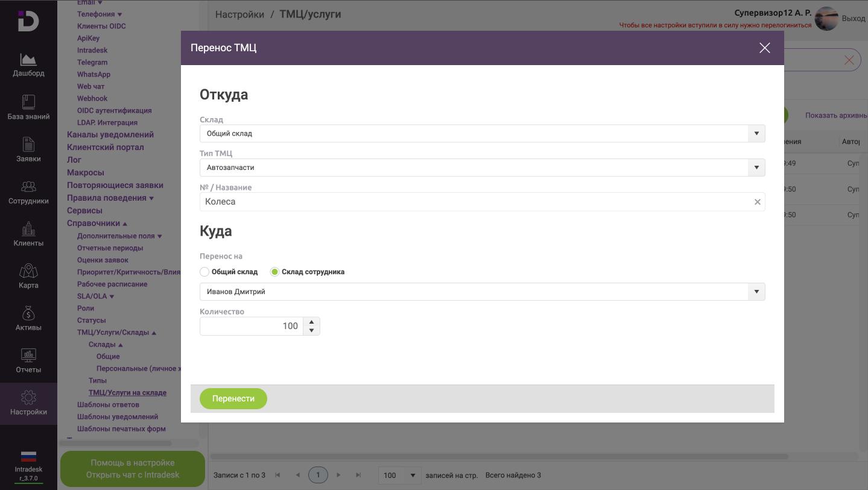Viewport: 868px width, 490px height.
Task: Select the Склад сотрудника radio option
Action: [274, 272]
